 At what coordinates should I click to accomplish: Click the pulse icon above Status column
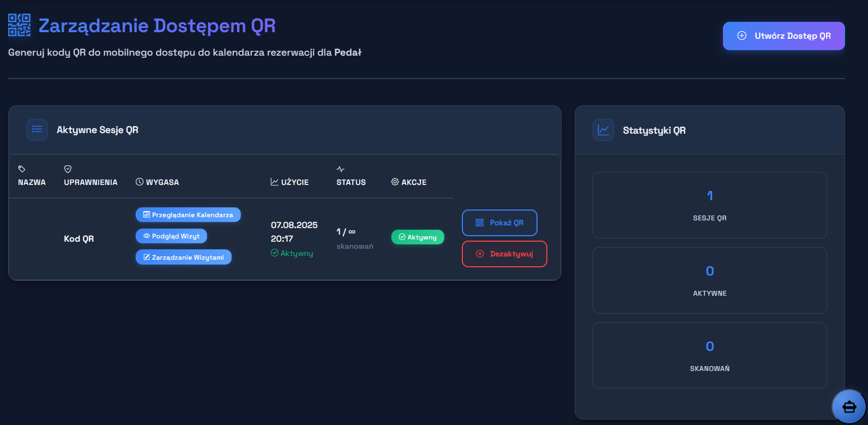click(340, 169)
